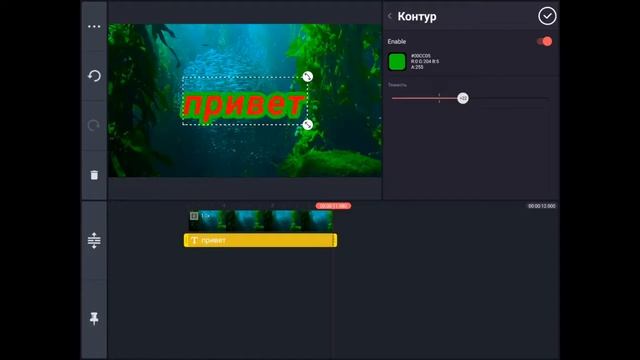640x360 pixels.
Task: Click the outline thickness slider knob
Action: (463, 98)
